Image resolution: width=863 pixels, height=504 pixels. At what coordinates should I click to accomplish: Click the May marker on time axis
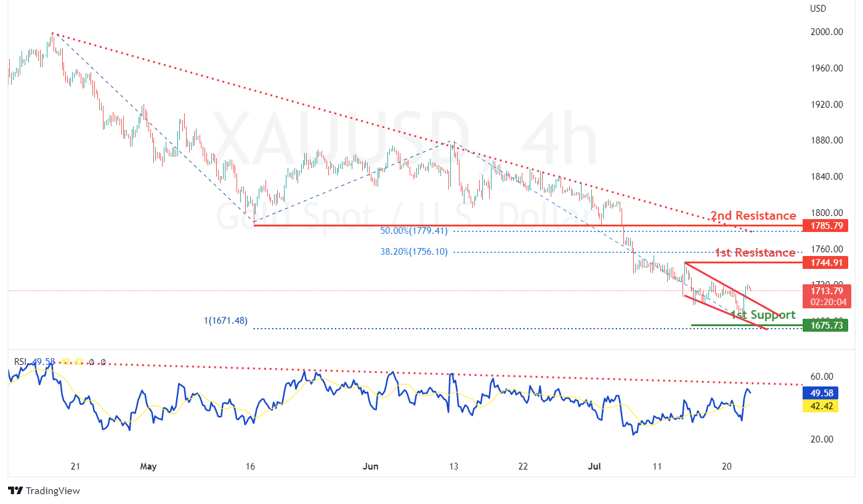tap(148, 466)
